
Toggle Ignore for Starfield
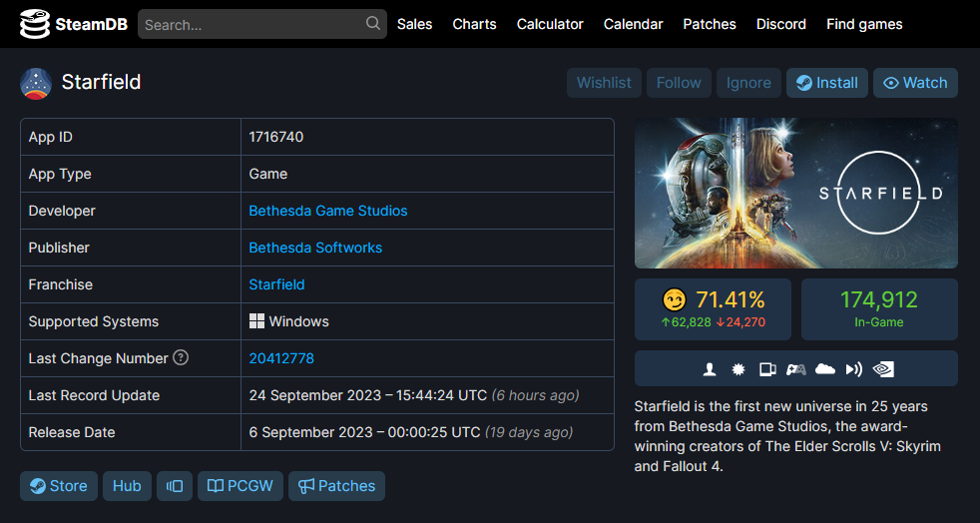748,83
